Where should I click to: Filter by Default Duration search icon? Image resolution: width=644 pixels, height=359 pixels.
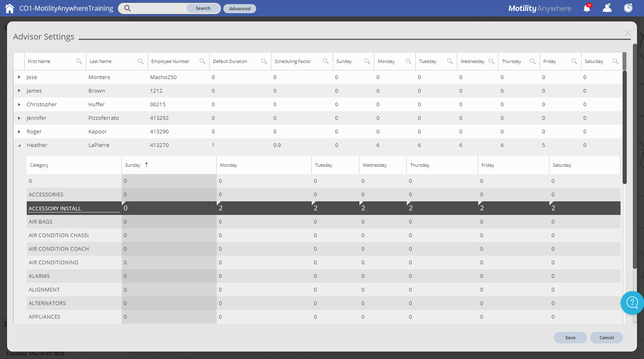(x=264, y=61)
